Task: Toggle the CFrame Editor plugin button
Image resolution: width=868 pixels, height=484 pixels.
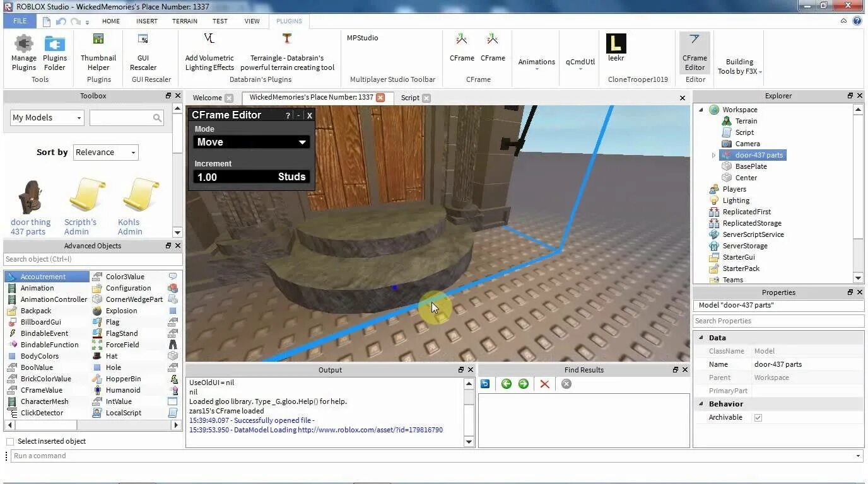Action: (695, 53)
